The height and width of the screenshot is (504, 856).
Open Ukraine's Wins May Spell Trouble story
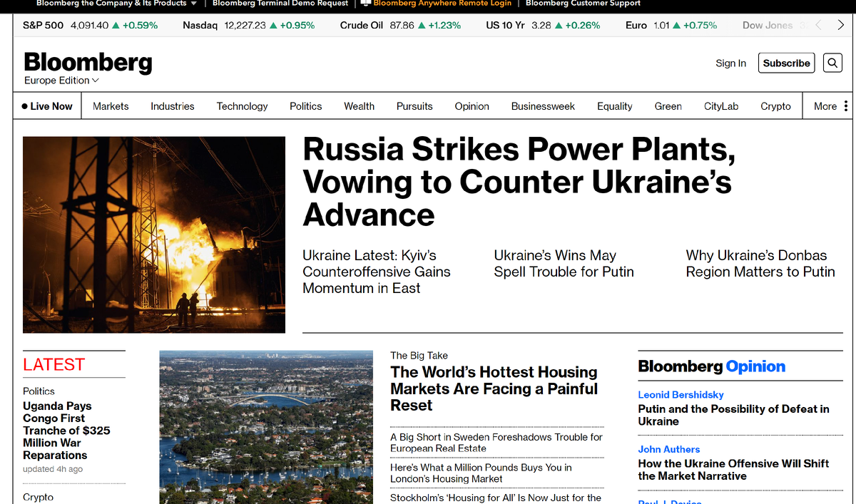[x=564, y=264]
